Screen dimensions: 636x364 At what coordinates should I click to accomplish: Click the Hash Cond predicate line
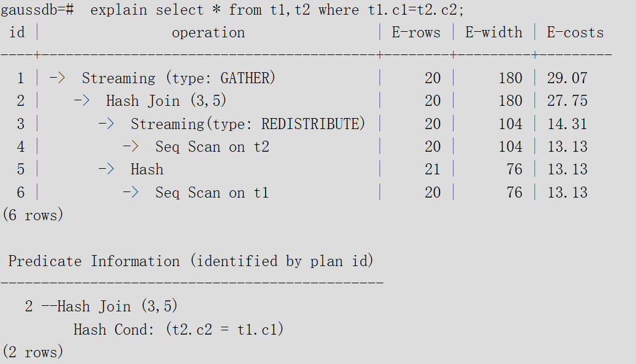point(179,329)
